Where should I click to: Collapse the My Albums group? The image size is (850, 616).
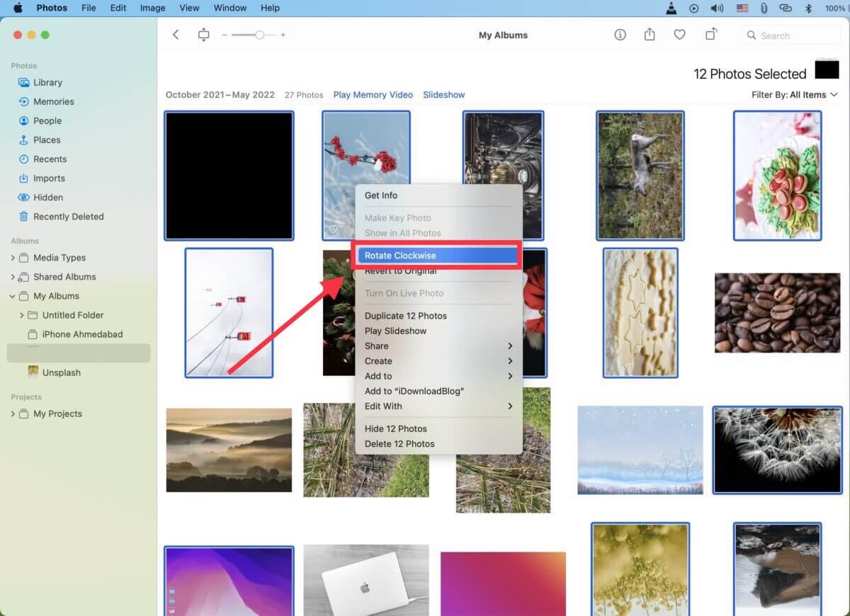[13, 296]
